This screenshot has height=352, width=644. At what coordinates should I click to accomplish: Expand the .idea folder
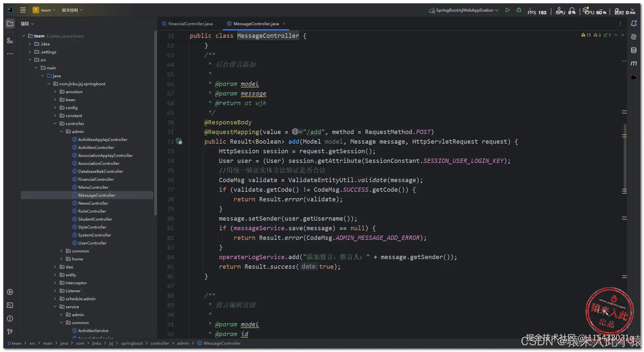tap(30, 44)
